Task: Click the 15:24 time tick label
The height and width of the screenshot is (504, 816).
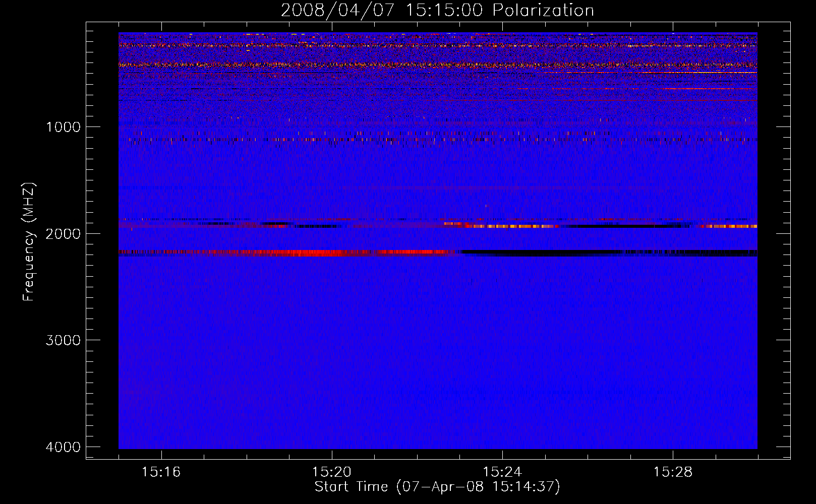Action: pyautogui.click(x=502, y=472)
